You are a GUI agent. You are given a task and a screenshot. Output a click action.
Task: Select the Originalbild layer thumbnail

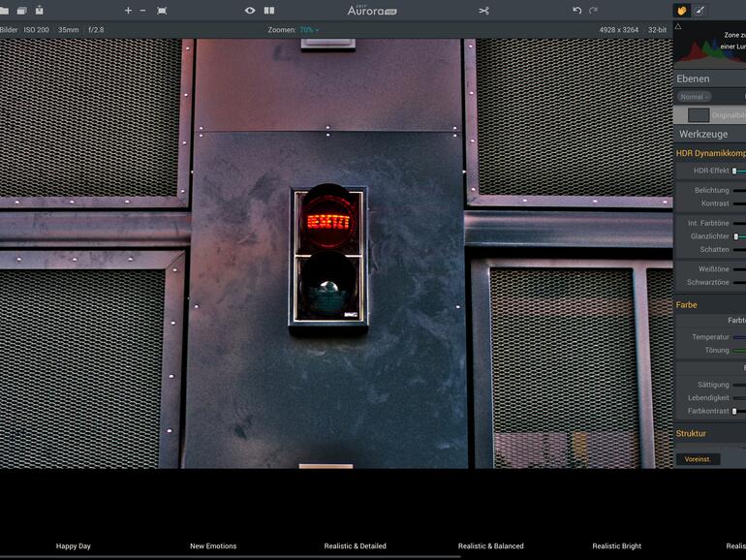pyautogui.click(x=699, y=115)
